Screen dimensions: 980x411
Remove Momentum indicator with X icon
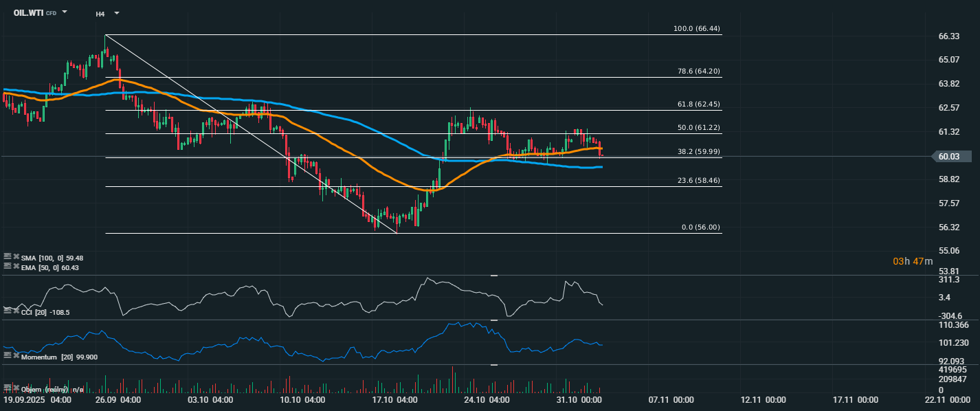[x=16, y=355]
